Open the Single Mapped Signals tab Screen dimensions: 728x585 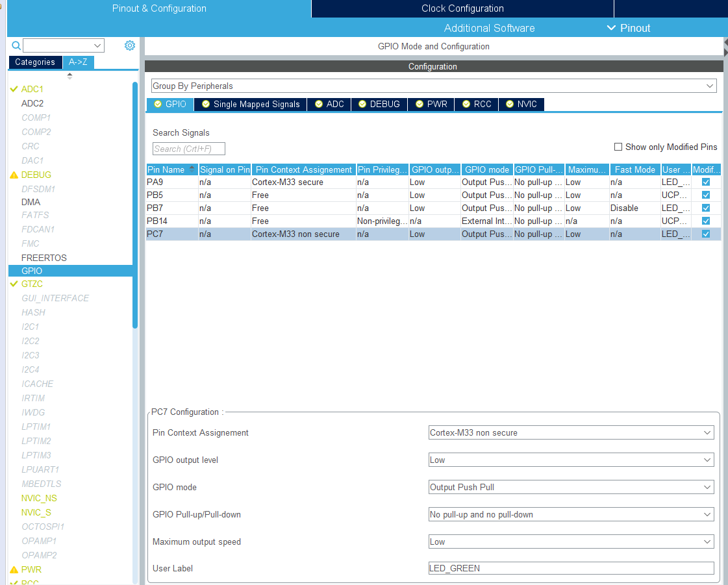tap(251, 104)
